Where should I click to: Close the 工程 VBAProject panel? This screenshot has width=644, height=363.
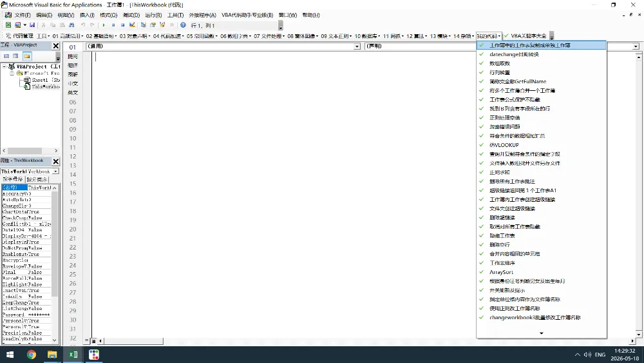tap(56, 46)
